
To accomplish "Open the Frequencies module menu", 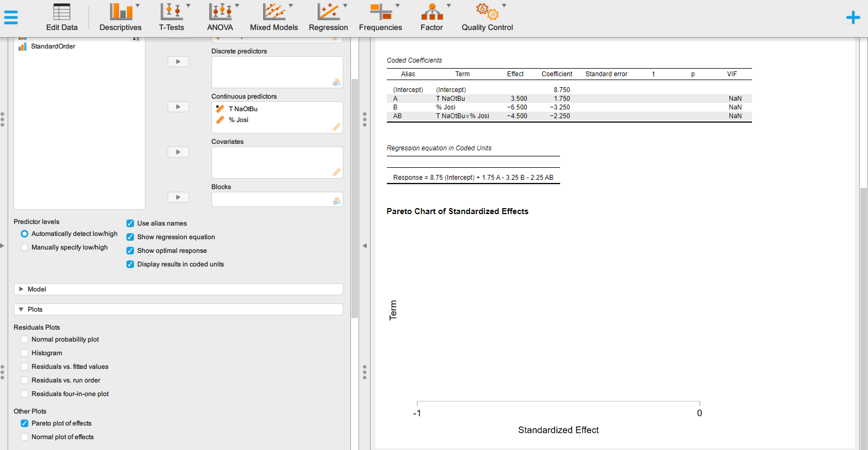I will point(380,18).
